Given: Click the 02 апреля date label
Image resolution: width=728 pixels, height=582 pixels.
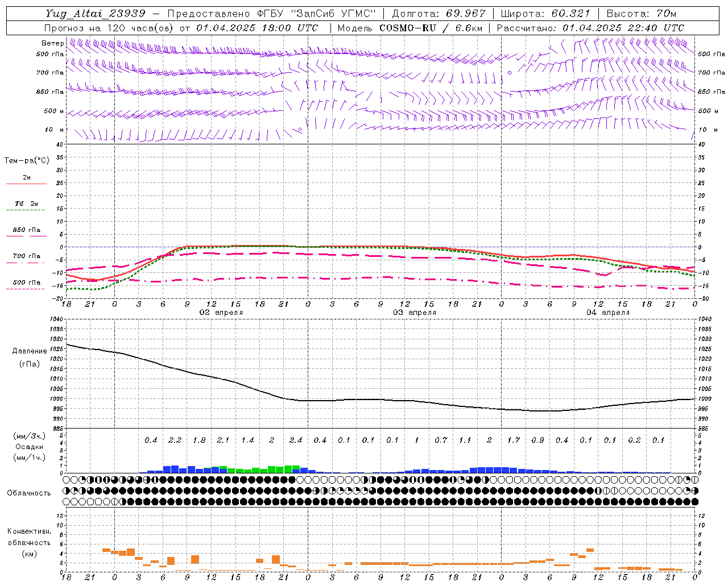Looking at the screenshot, I should coord(221,313).
